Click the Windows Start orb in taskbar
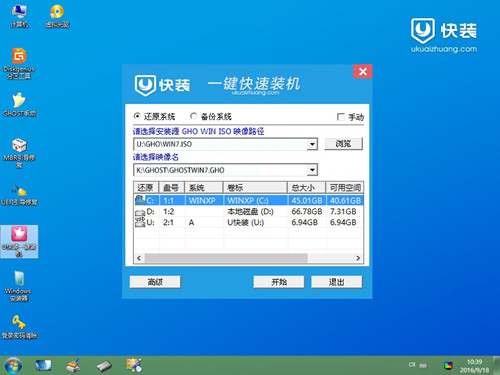500x375 pixels. [13, 365]
